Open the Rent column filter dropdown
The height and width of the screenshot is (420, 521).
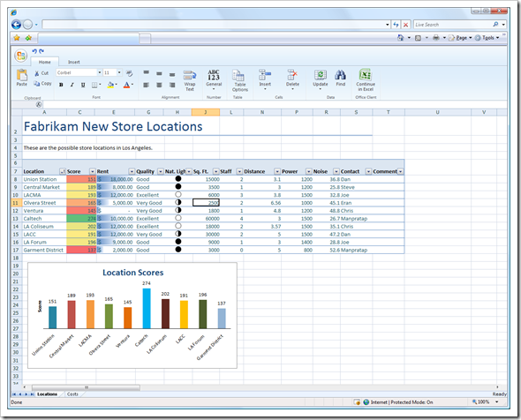coord(132,171)
